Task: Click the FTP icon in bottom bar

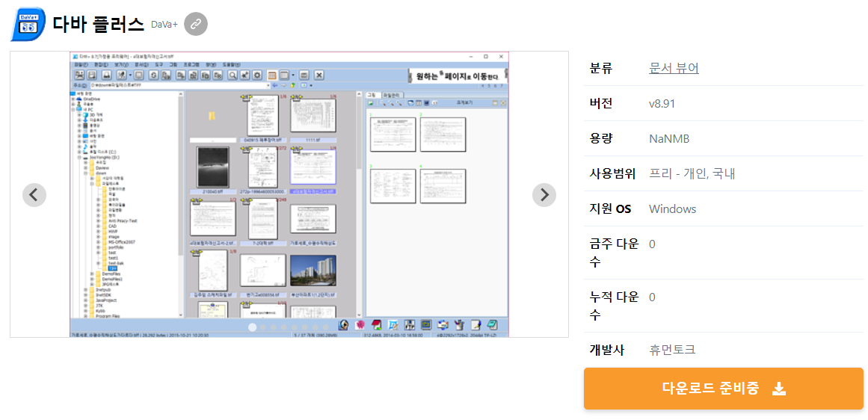Action: (410, 325)
